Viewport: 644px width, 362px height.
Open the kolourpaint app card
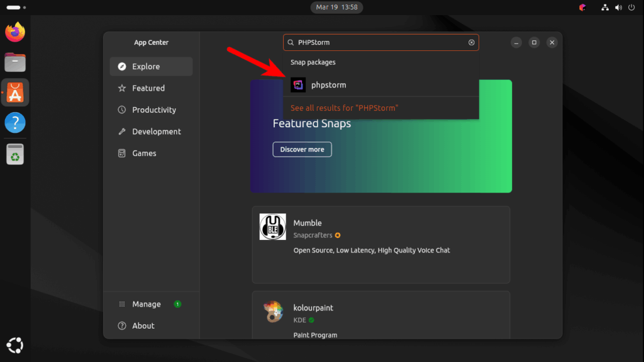[380, 315]
